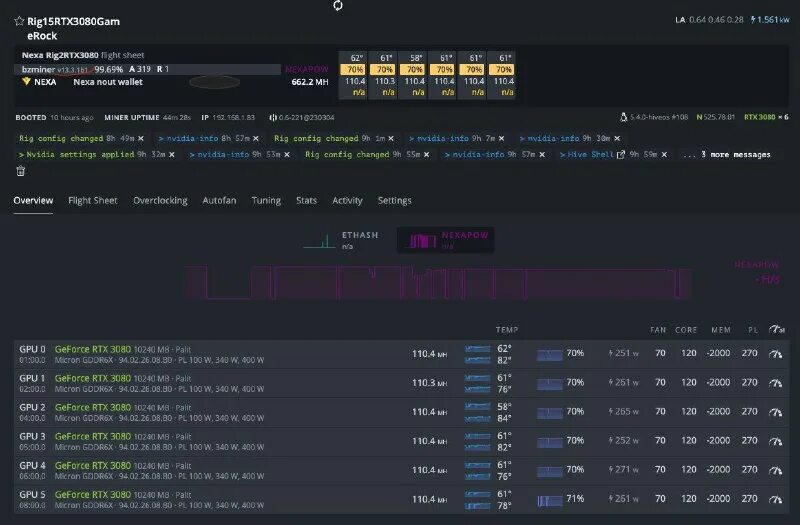
Task: Click the NEXAPOW hashrate history chart
Action: [x=439, y=282]
